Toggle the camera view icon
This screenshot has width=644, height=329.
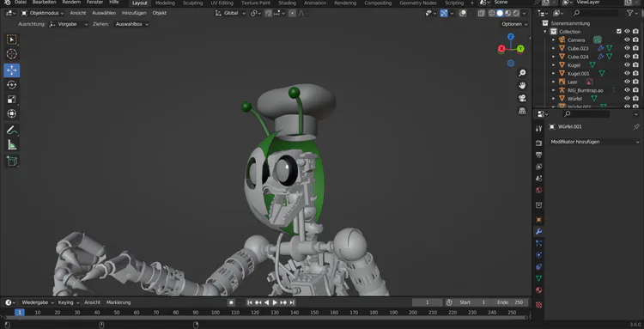click(x=522, y=98)
